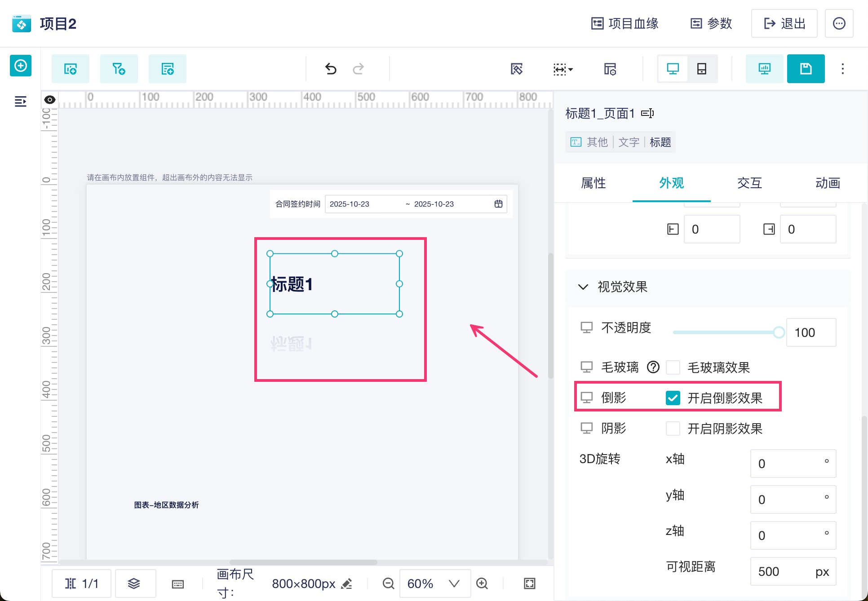Click the 不透明度 slider handle
This screenshot has width=868, height=601.
coord(779,332)
